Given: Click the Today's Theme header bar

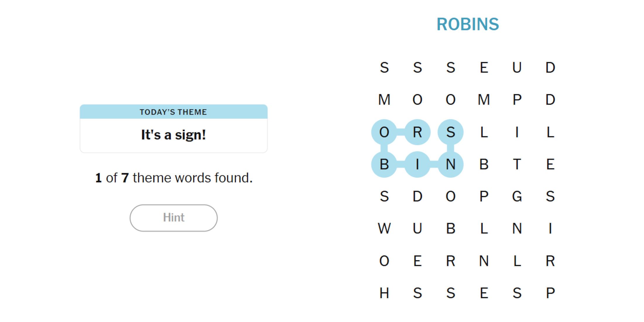Looking at the screenshot, I should pyautogui.click(x=174, y=112).
